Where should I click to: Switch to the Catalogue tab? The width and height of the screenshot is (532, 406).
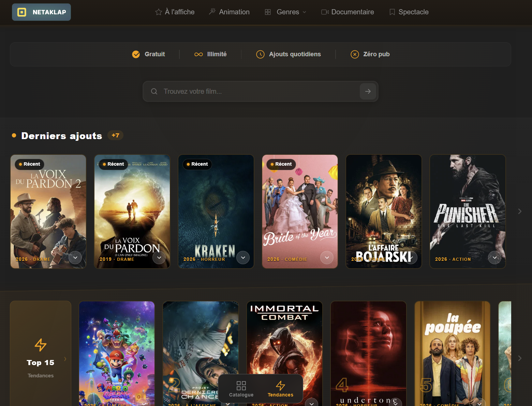coord(241,389)
